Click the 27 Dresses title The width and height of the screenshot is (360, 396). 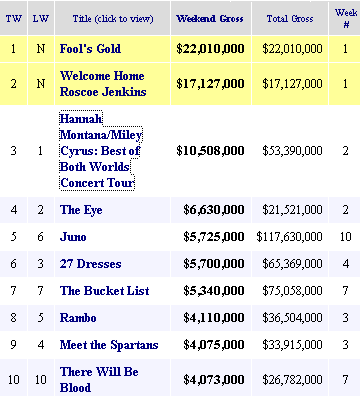coord(90,264)
